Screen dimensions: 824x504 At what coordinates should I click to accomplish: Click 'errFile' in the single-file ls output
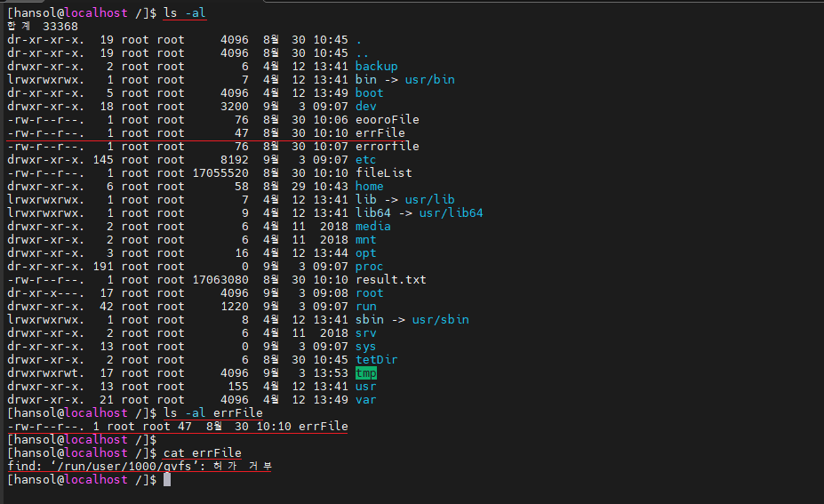tap(324, 426)
